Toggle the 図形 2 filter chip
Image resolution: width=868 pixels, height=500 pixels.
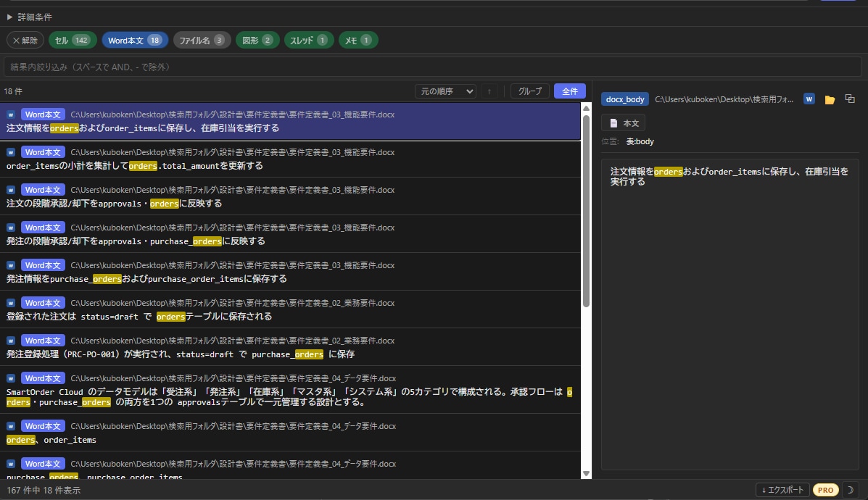pyautogui.click(x=257, y=41)
